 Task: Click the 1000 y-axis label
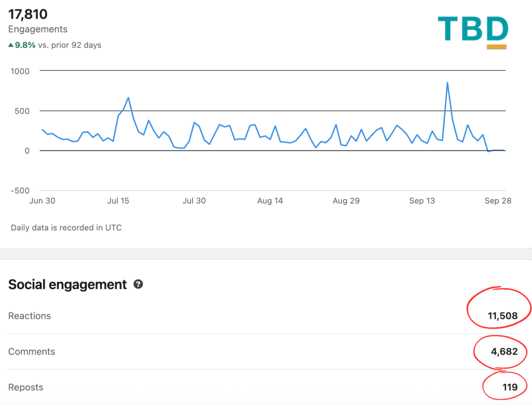[20, 71]
